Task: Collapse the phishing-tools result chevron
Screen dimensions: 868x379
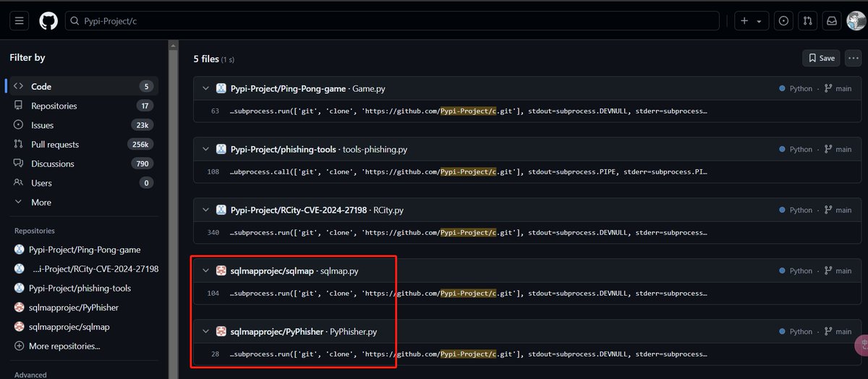Action: pyautogui.click(x=205, y=149)
